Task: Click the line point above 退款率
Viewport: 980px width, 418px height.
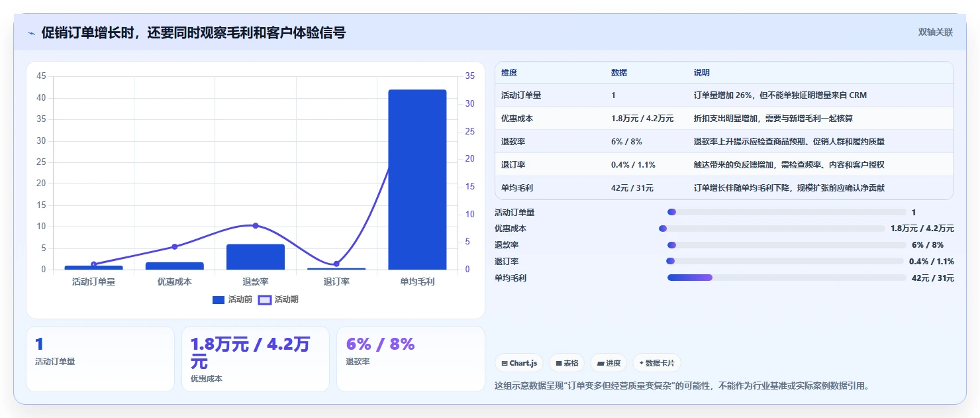Action: point(256,226)
